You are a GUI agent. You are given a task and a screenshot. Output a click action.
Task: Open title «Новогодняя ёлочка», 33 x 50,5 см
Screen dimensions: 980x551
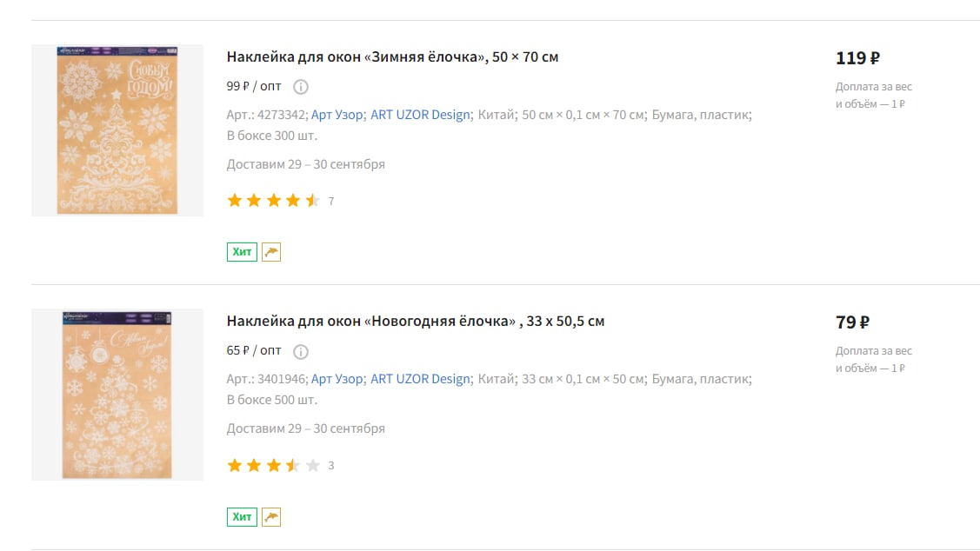pos(416,321)
